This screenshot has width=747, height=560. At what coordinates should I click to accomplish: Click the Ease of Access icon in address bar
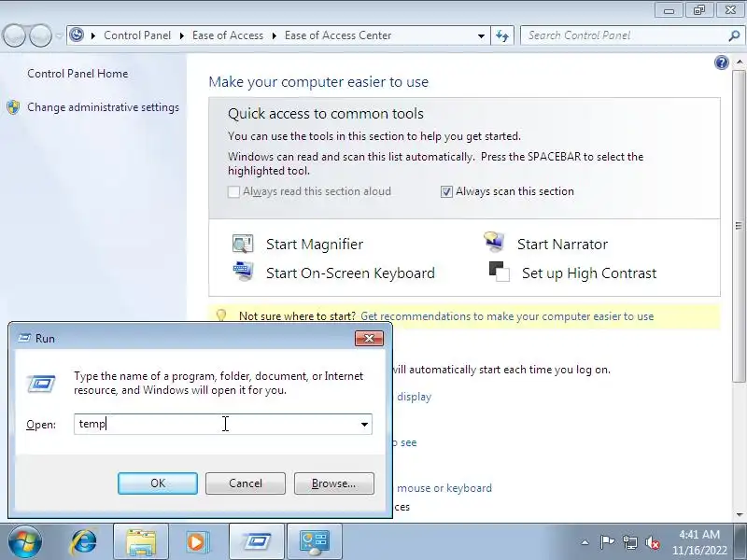(x=77, y=35)
